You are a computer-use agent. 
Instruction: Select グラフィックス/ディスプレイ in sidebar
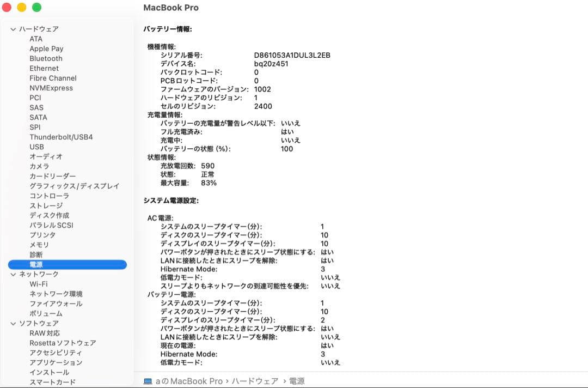click(x=75, y=186)
